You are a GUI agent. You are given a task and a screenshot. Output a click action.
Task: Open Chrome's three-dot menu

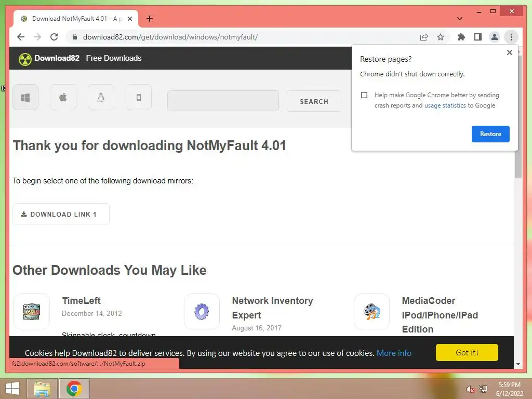tap(511, 37)
